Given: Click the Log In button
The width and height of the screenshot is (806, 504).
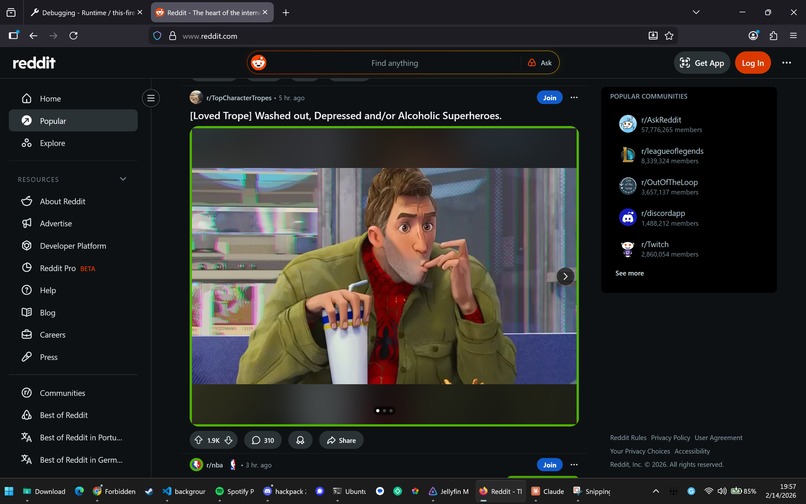Looking at the screenshot, I should 753,63.
